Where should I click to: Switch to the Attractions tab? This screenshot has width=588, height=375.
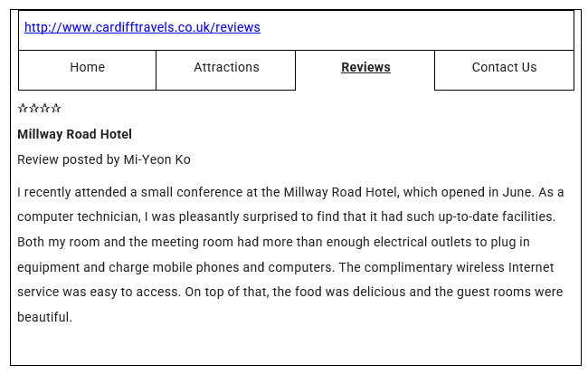click(x=226, y=68)
